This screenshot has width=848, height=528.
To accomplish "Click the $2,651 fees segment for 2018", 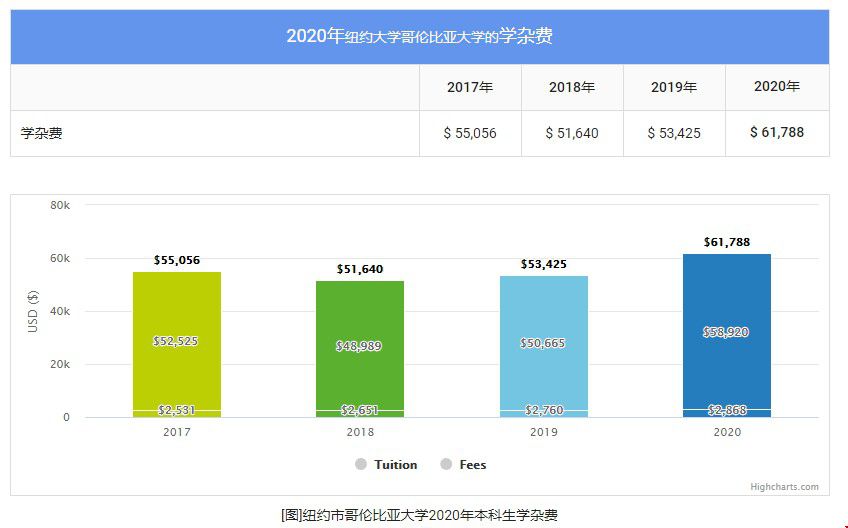I will pos(360,414).
